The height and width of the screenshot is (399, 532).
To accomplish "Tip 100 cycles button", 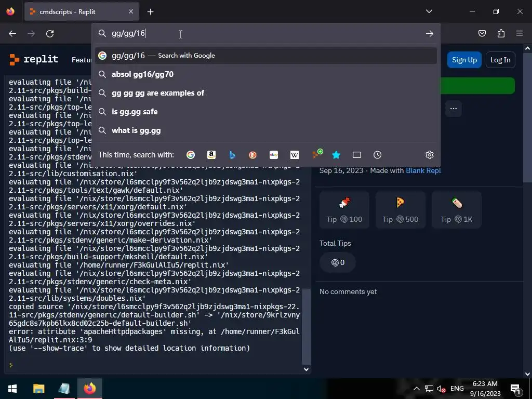I will (344, 210).
